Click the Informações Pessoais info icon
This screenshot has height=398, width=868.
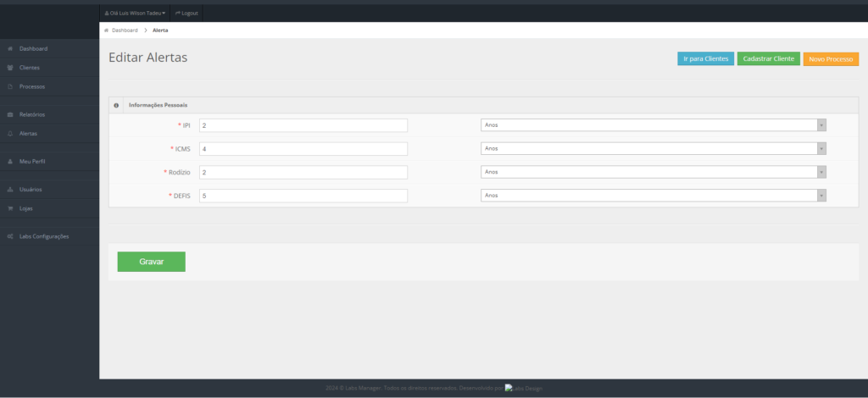click(116, 105)
